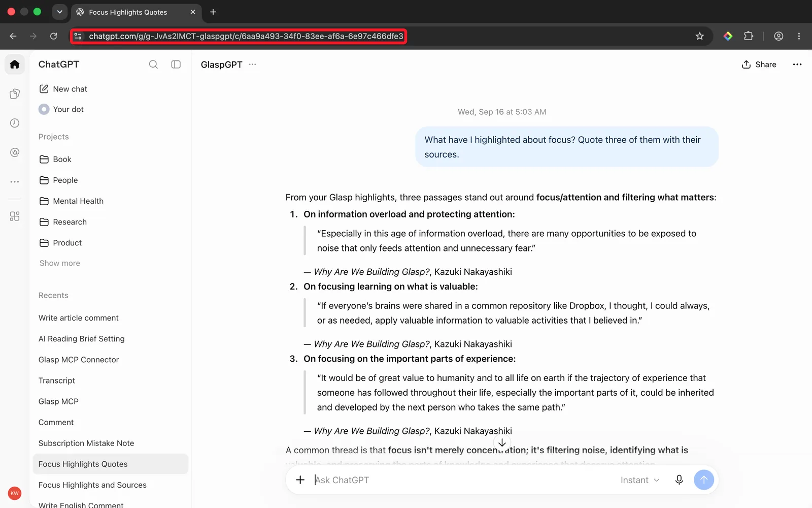812x508 pixels.
Task: Open the three-dot more icon in left rail
Action: point(15,181)
